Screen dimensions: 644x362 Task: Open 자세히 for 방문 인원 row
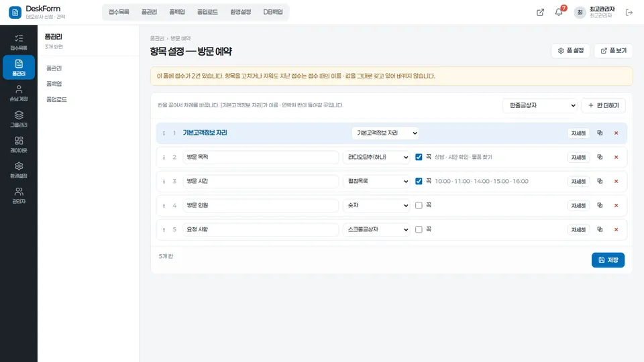[578, 206]
